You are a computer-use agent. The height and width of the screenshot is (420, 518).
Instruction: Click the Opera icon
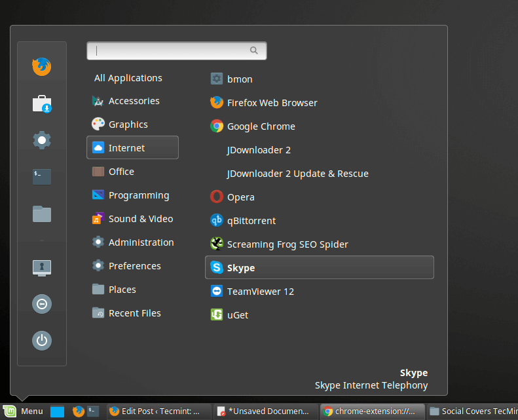point(217,197)
